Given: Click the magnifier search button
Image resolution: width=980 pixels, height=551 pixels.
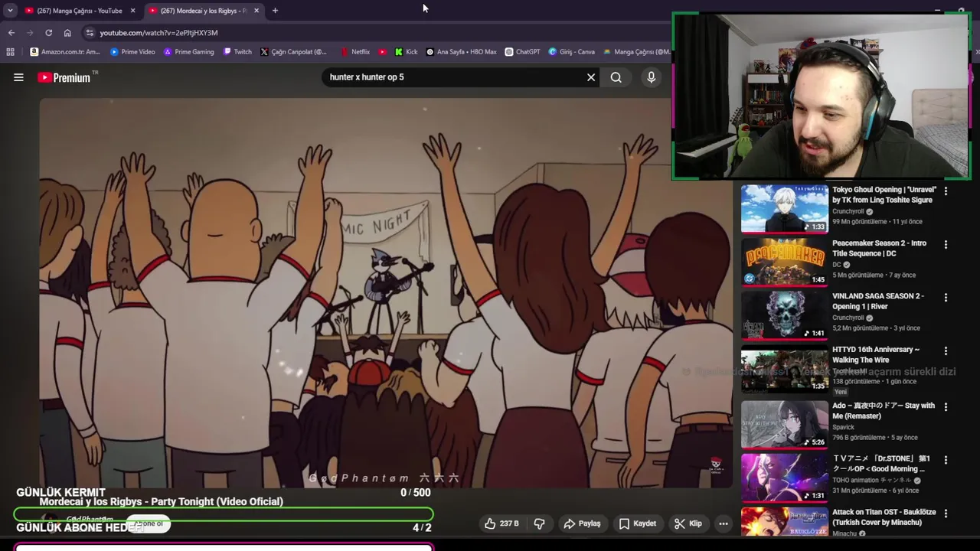Looking at the screenshot, I should 616,77.
